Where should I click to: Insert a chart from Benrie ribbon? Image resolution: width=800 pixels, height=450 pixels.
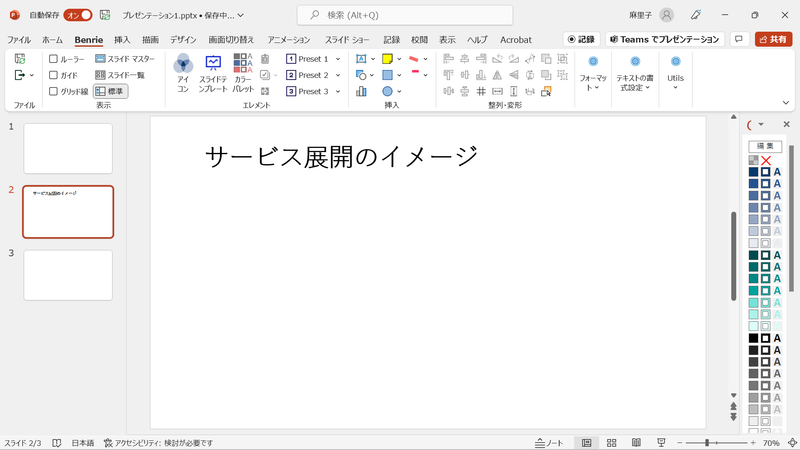pyautogui.click(x=361, y=92)
